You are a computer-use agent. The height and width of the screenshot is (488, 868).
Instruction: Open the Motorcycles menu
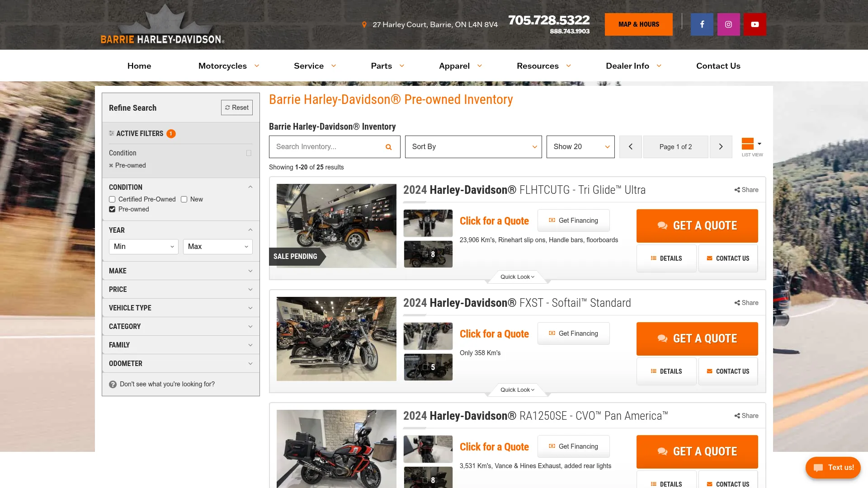tap(228, 66)
